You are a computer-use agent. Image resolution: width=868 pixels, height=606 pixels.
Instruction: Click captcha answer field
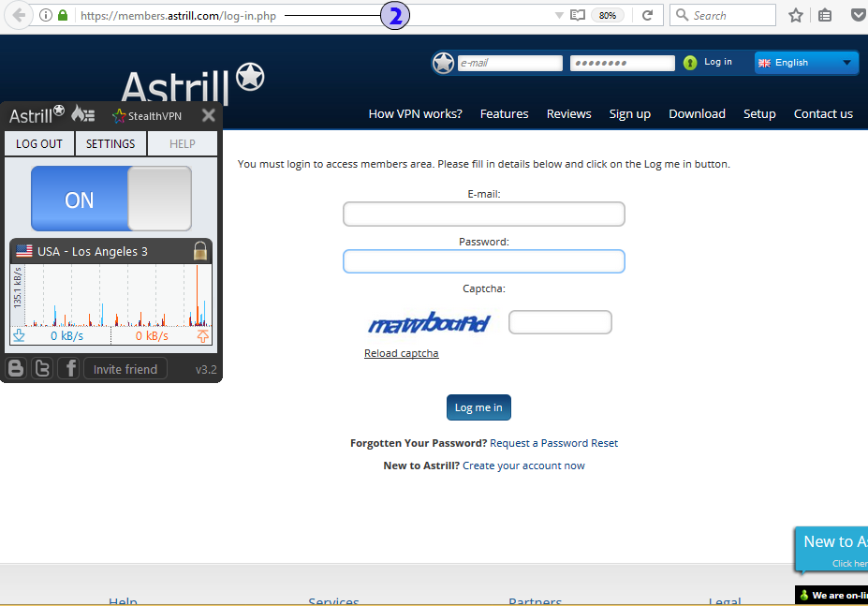(560, 322)
